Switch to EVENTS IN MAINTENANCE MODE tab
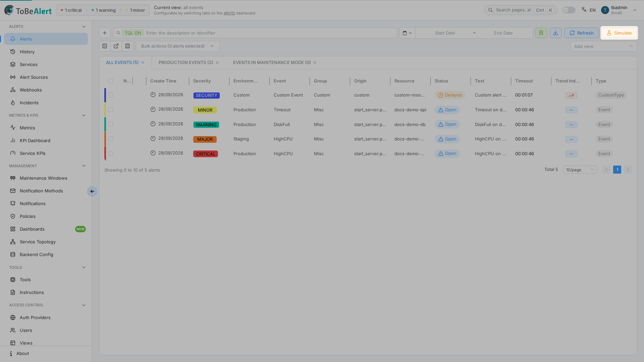The image size is (644, 362). pyautogui.click(x=272, y=63)
